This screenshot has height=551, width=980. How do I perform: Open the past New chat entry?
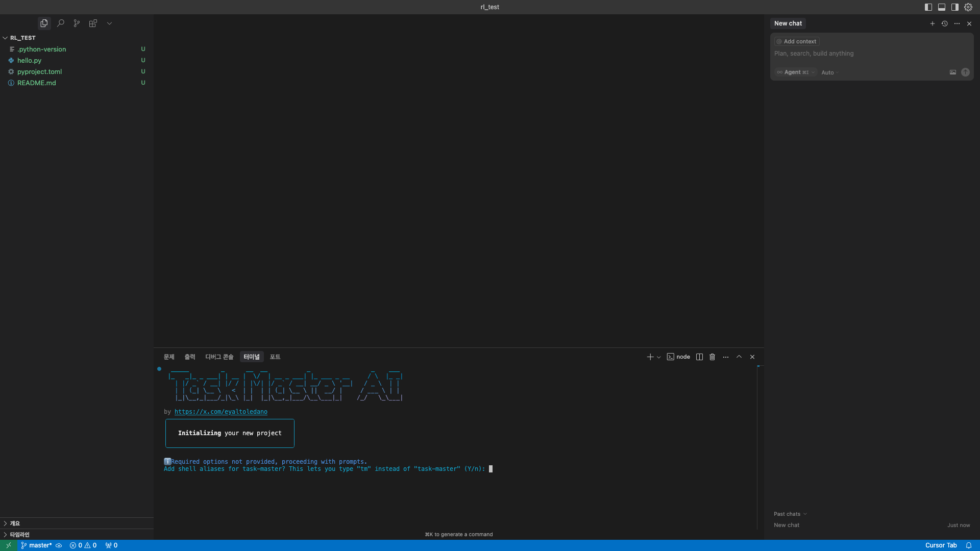872,525
